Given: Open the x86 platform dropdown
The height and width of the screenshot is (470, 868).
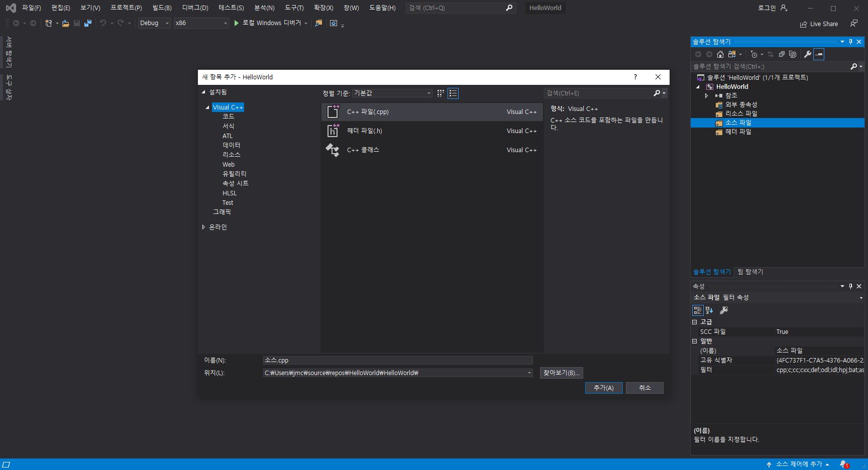Looking at the screenshot, I should [201, 23].
